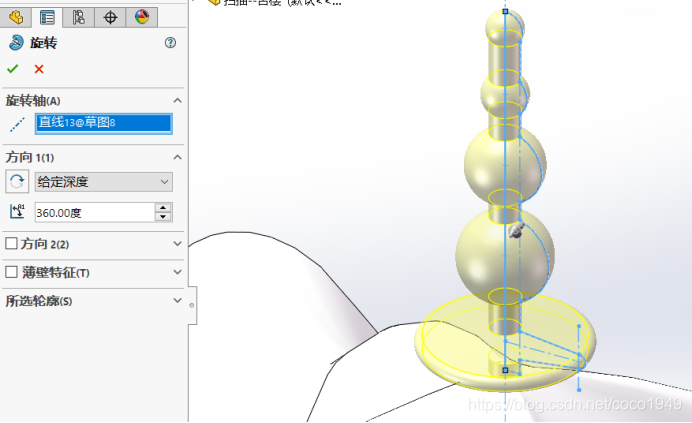Switch to the PropertyManager tab
Image resolution: width=692 pixels, height=423 pixels.
coord(47,18)
